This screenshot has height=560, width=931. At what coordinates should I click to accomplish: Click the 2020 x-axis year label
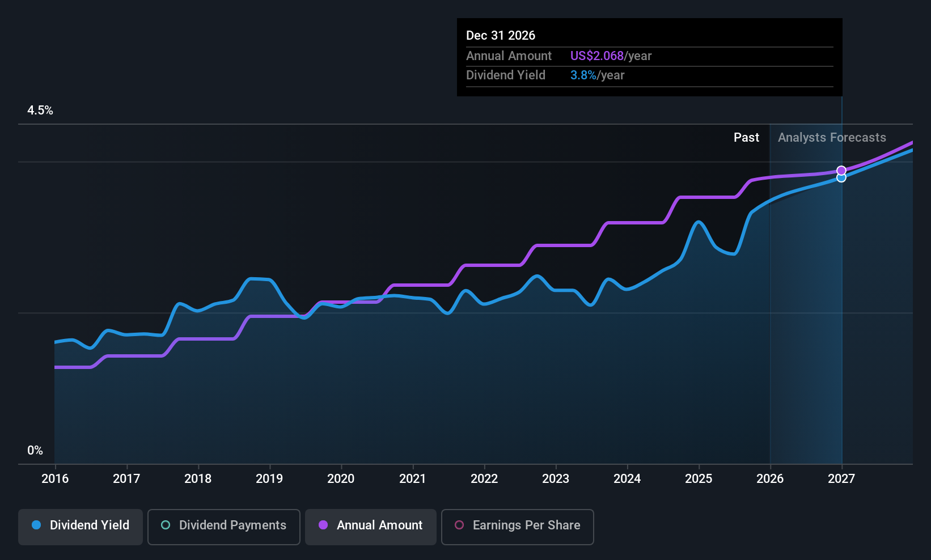click(341, 479)
